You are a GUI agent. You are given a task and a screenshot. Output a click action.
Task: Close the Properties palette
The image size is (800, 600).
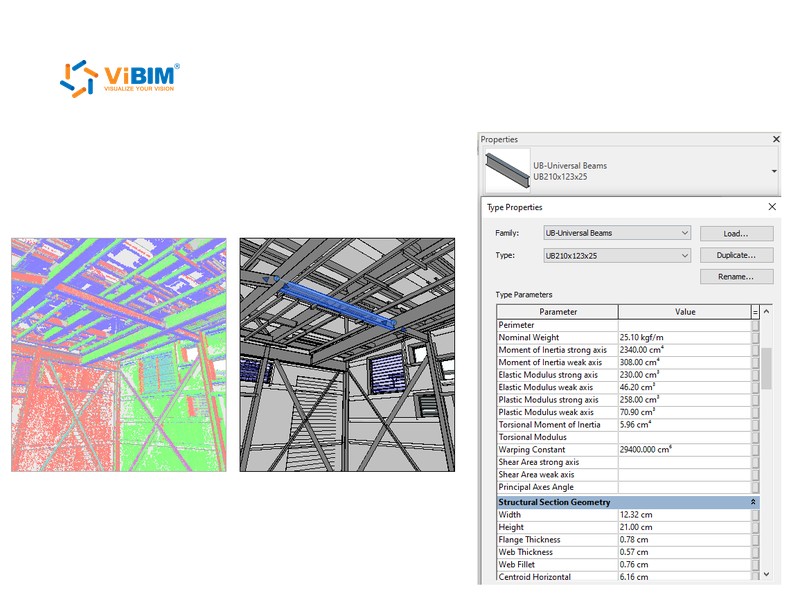click(x=776, y=139)
